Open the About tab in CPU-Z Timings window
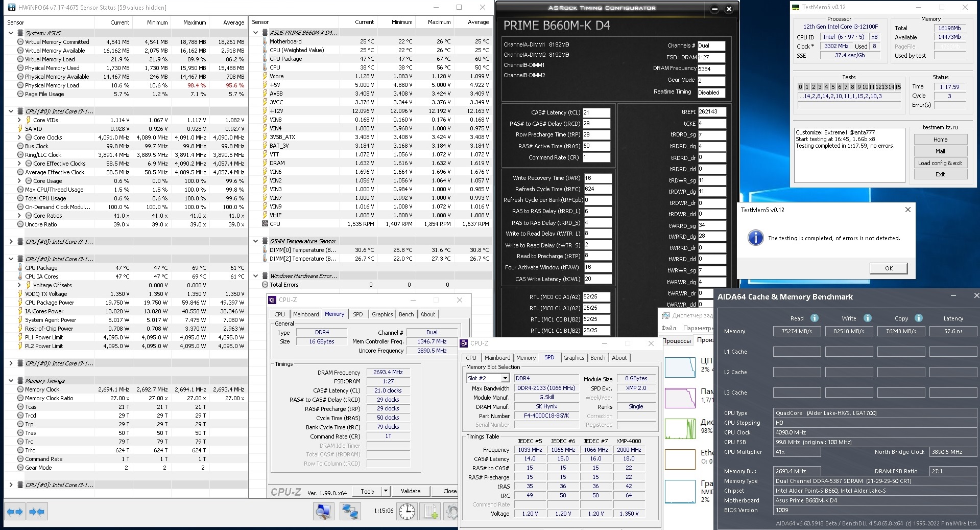 click(428, 314)
